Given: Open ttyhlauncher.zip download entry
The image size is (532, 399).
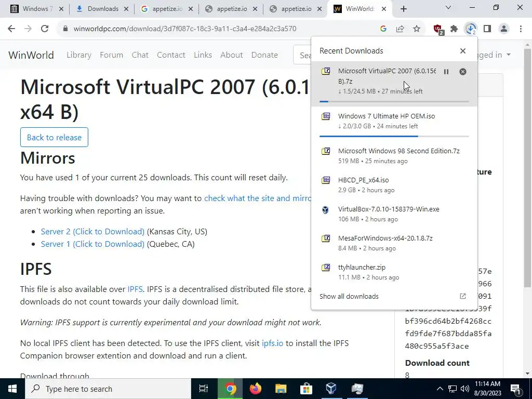Looking at the screenshot, I should (394, 272).
